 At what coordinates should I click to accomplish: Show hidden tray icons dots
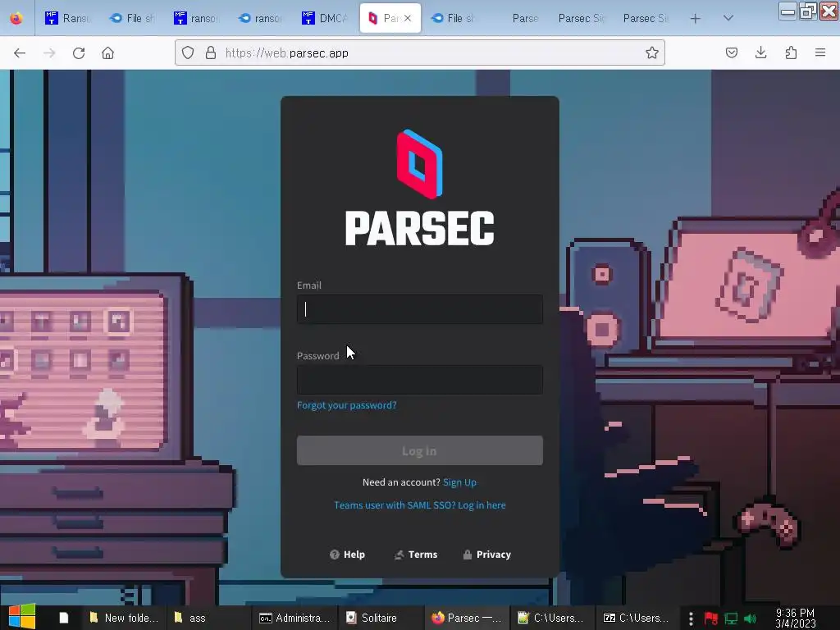[x=691, y=619]
